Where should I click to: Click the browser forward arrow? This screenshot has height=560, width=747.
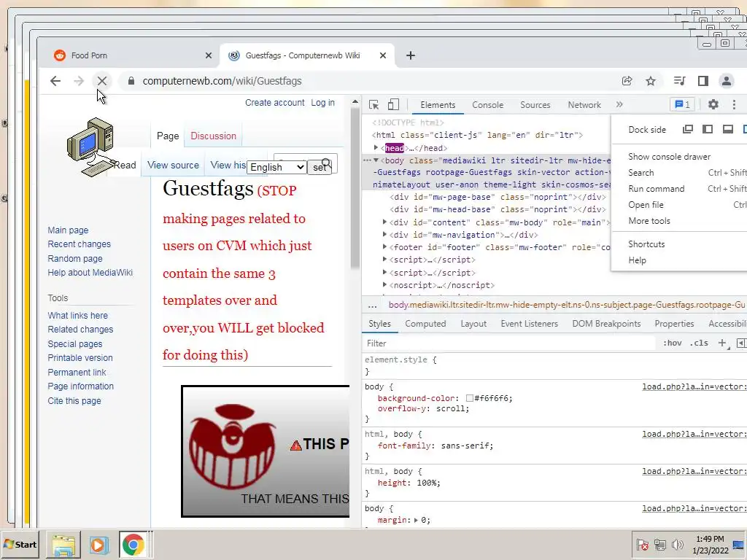pos(79,81)
